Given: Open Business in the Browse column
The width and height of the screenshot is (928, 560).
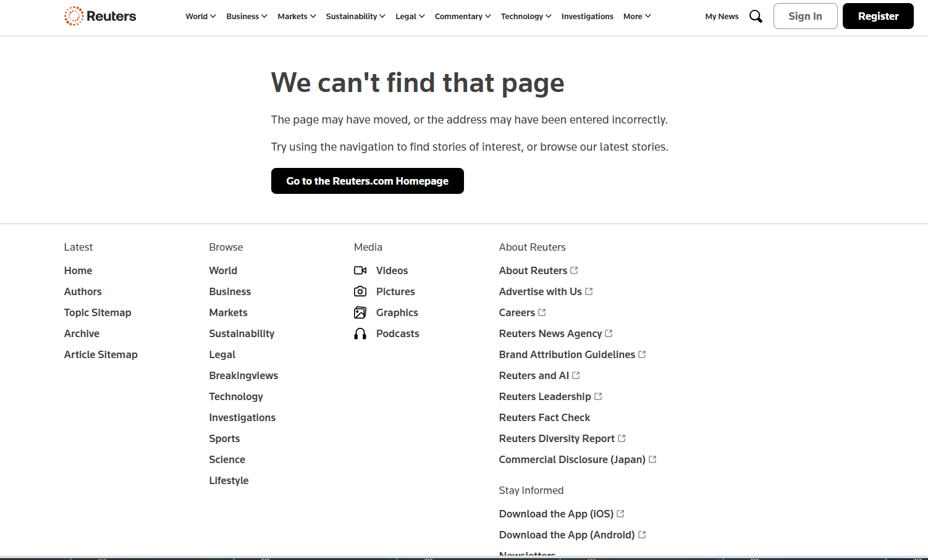Looking at the screenshot, I should 230,291.
